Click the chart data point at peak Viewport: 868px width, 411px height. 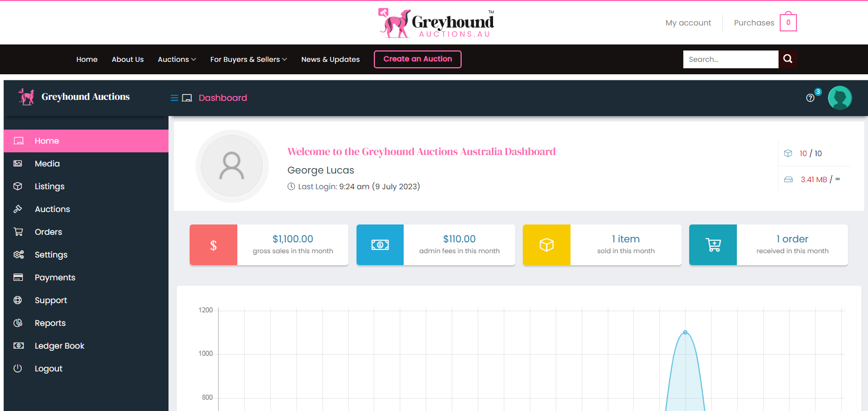pos(685,332)
